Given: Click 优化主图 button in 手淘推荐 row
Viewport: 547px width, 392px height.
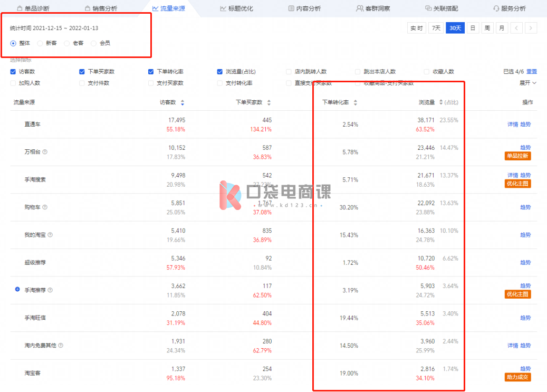Looking at the screenshot, I should (x=517, y=294).
